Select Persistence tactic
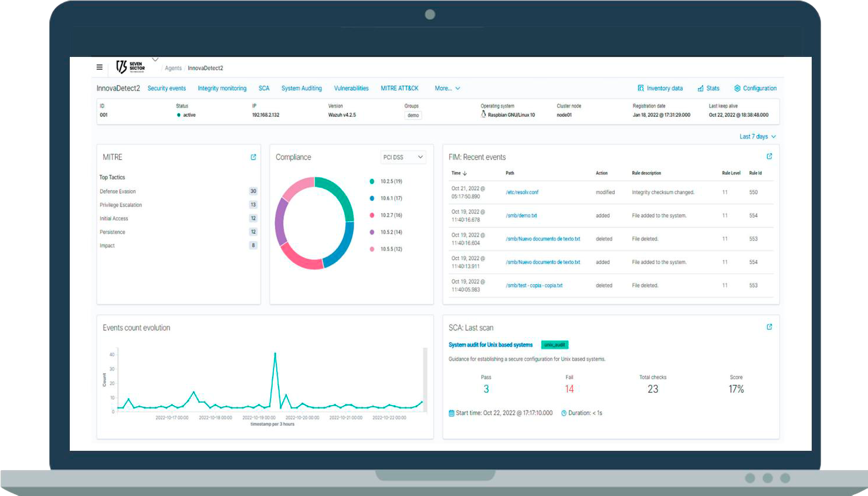868x496 pixels. tap(113, 232)
